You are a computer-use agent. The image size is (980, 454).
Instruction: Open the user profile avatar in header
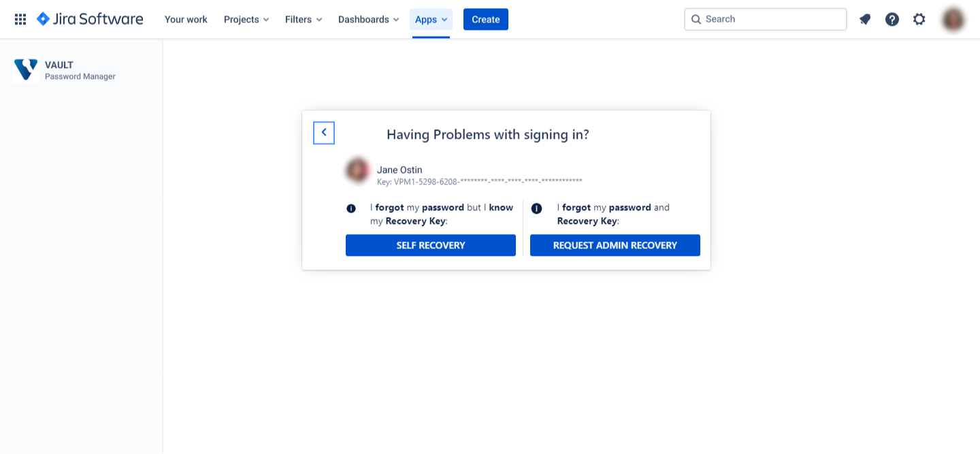click(953, 19)
